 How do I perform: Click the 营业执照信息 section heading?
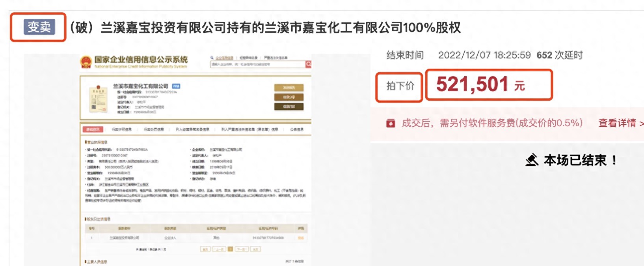tap(97, 142)
